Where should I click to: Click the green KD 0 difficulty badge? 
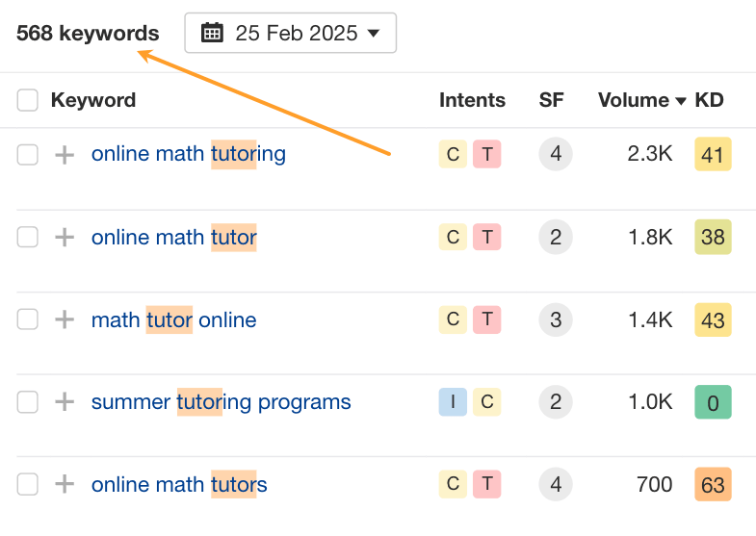(x=713, y=402)
